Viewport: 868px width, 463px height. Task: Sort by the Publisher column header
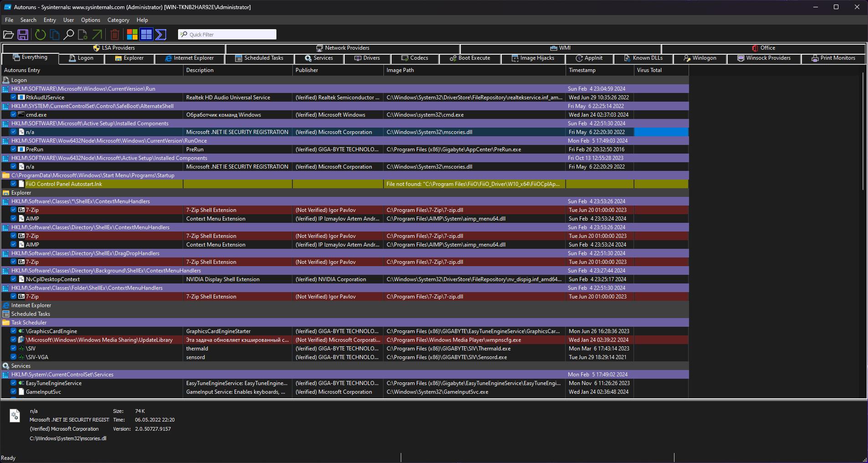(338, 70)
